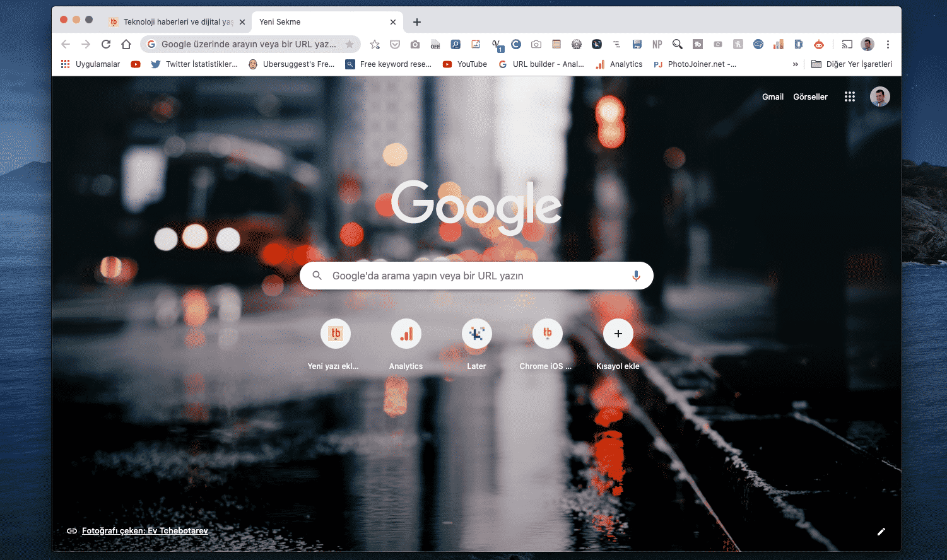Click the red robot extension icon
This screenshot has height=560, width=947.
819,44
